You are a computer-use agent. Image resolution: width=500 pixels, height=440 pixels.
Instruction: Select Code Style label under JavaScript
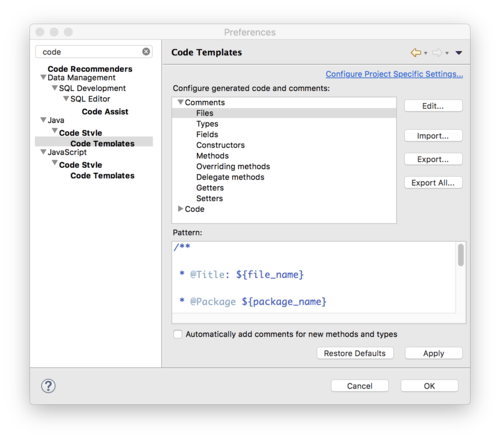click(x=80, y=165)
